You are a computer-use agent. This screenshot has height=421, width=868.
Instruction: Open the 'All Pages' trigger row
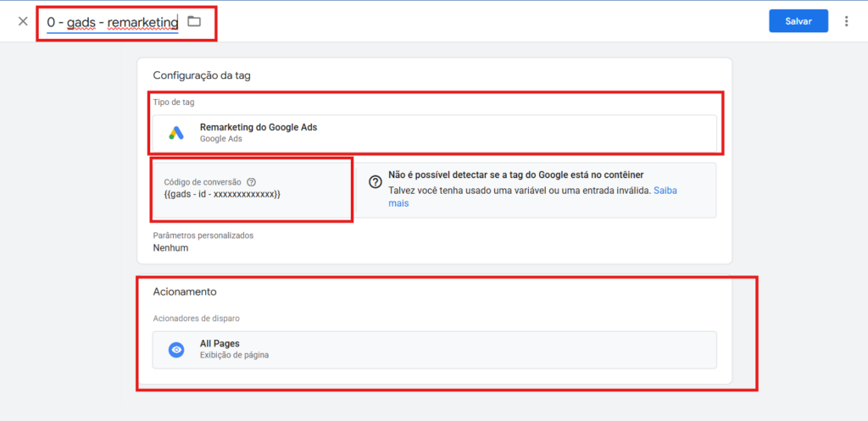(435, 350)
